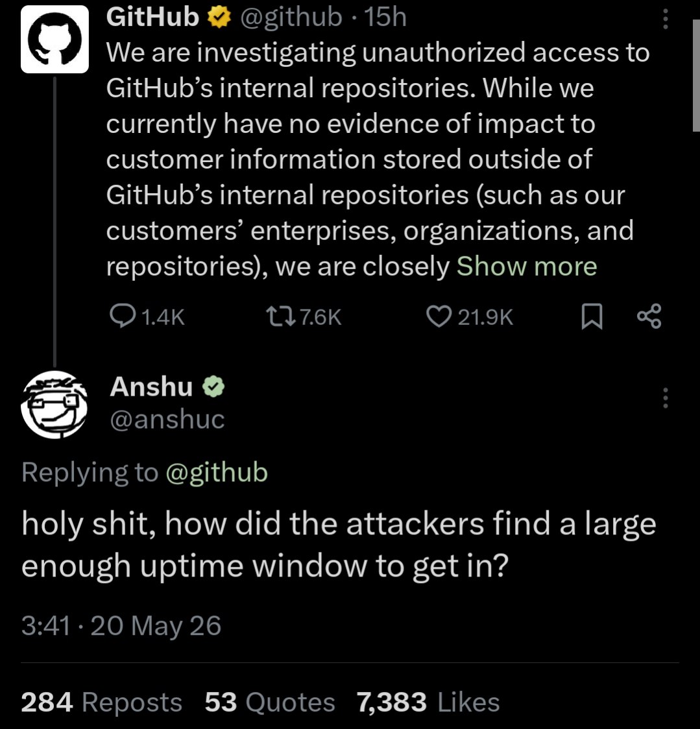
Task: Share GitHub's tweet via share icon
Action: pos(649,317)
